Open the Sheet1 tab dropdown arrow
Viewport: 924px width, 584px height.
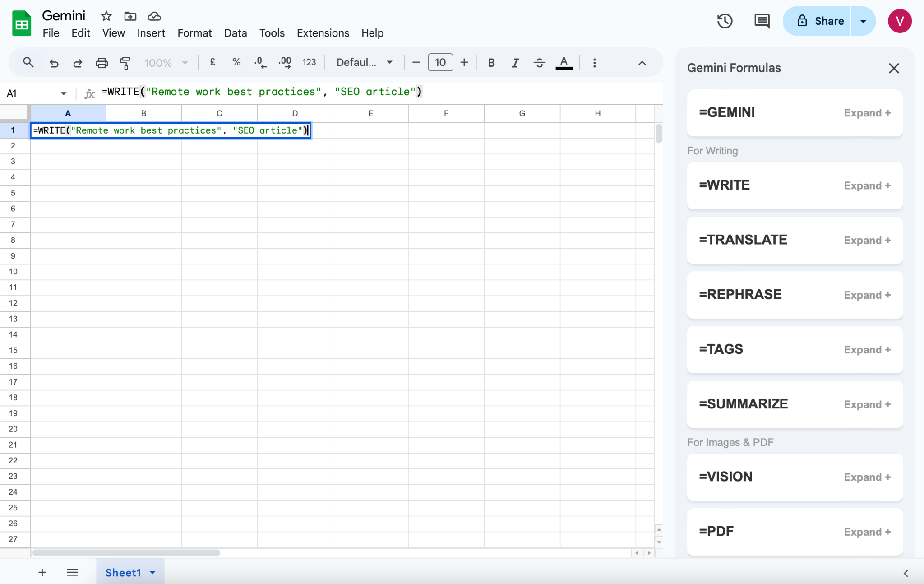pyautogui.click(x=152, y=573)
